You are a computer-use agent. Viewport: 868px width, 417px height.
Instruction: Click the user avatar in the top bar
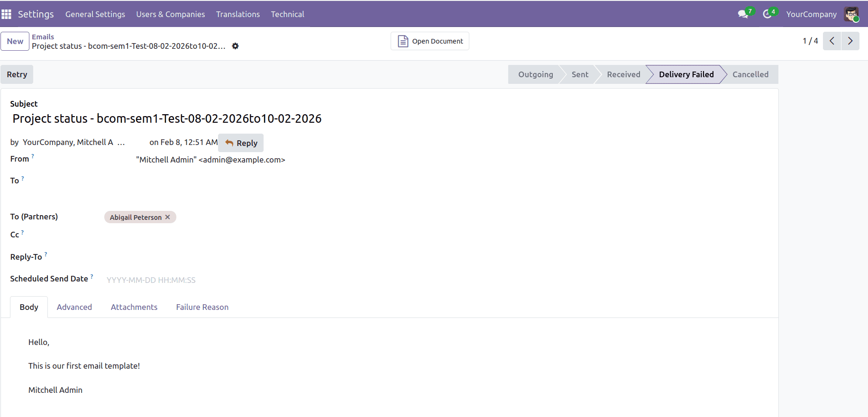point(851,14)
